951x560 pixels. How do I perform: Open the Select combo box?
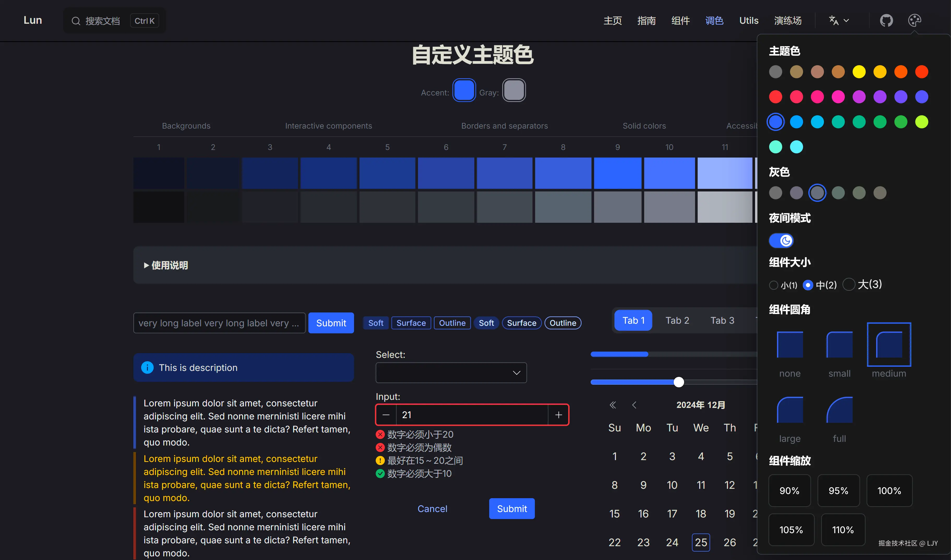451,373
